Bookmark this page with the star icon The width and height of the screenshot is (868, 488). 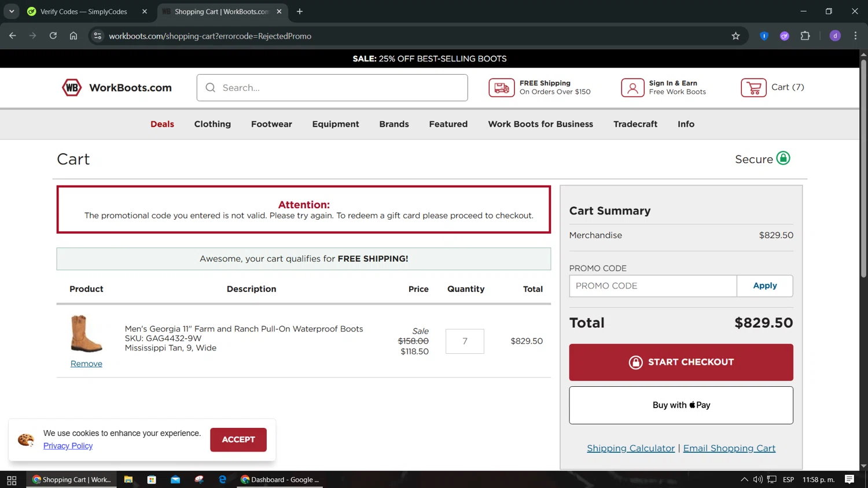point(735,36)
